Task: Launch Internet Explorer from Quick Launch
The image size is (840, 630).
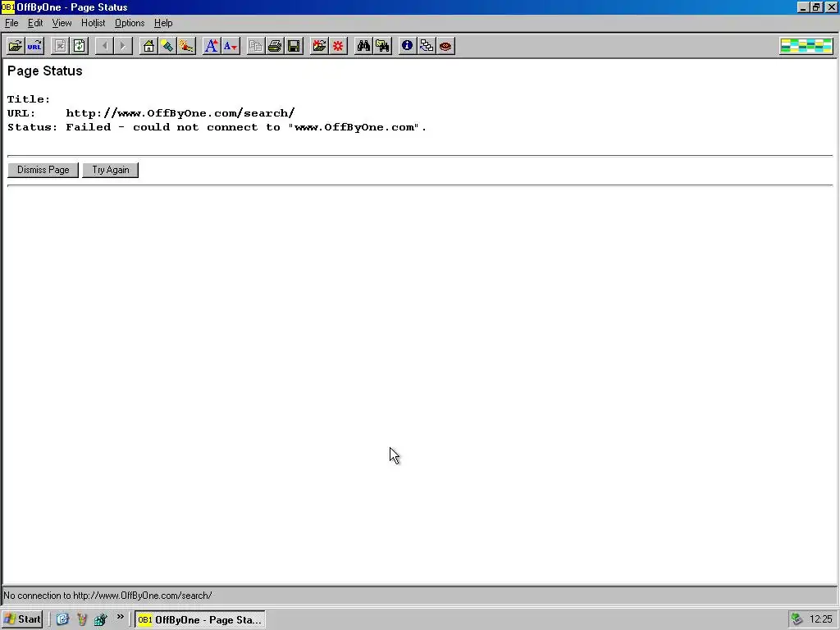Action: point(62,619)
